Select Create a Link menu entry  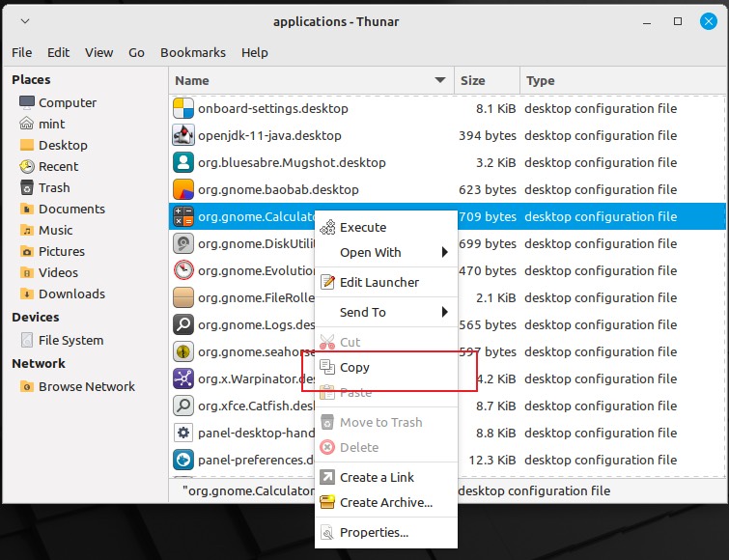pyautogui.click(x=386, y=477)
